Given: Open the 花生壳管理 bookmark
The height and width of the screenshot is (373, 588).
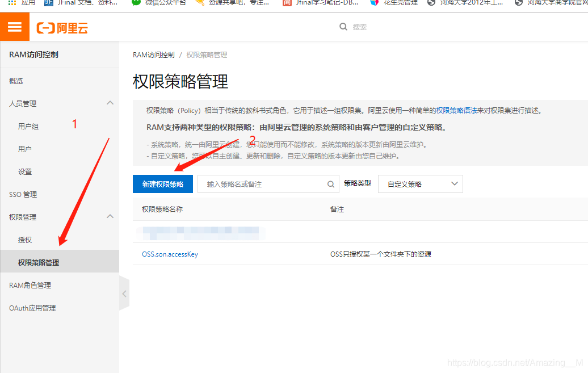Looking at the screenshot, I should pyautogui.click(x=394, y=3).
